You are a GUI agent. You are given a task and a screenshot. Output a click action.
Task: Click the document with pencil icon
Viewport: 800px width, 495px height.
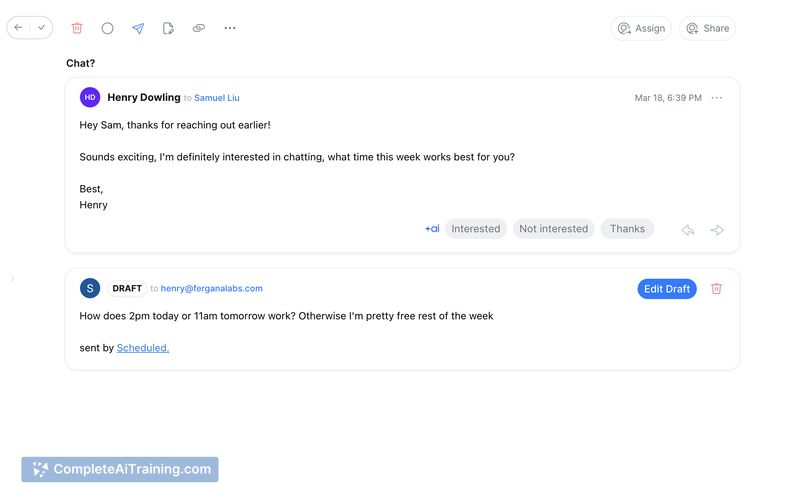[168, 28]
